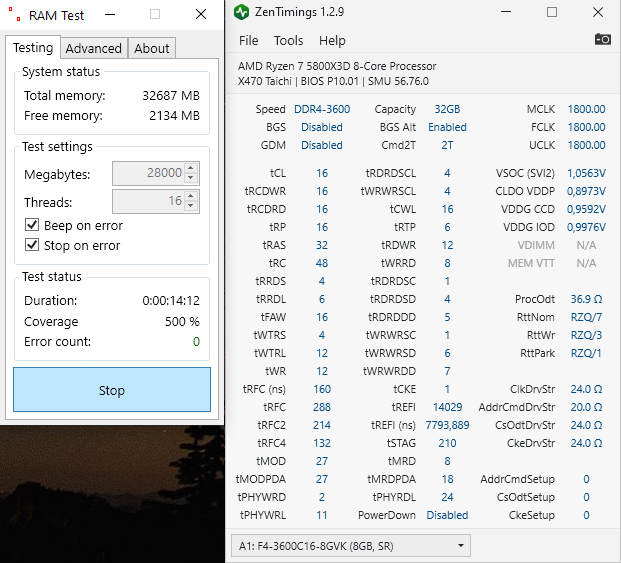Click the tPHYRDL 24 value
The image size is (621, 563).
[447, 497]
